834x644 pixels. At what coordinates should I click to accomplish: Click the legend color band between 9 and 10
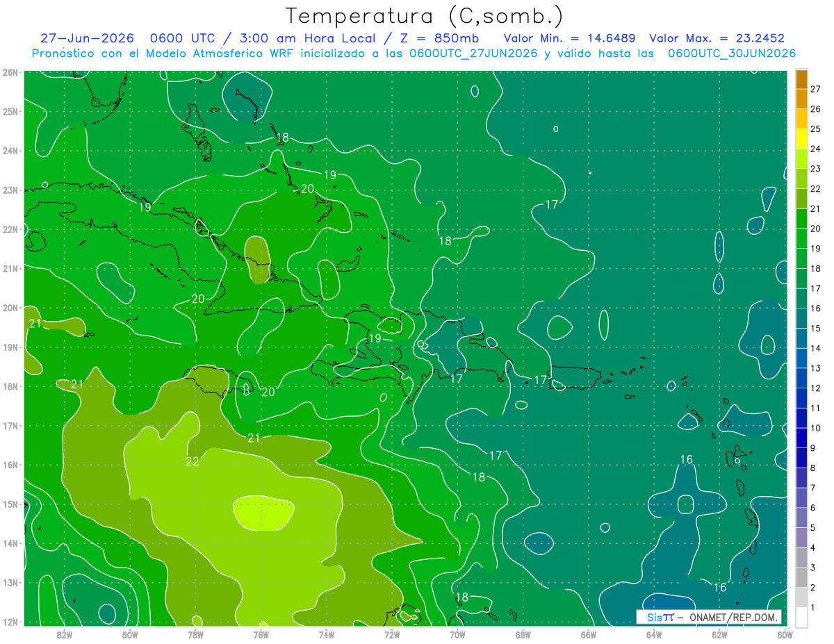(x=801, y=438)
